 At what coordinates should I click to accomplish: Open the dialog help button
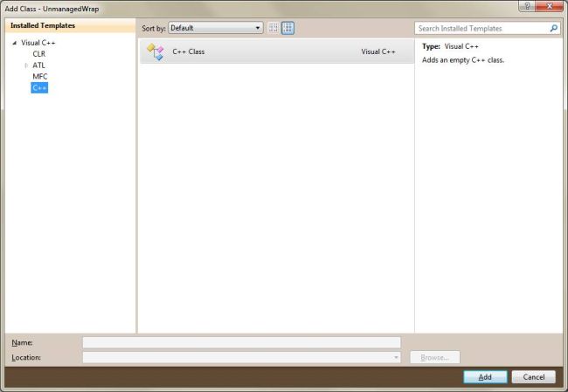[x=527, y=6]
